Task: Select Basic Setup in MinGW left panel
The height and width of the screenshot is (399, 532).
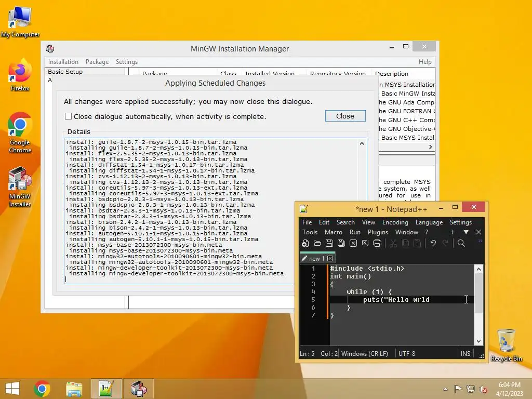Action: (65, 72)
